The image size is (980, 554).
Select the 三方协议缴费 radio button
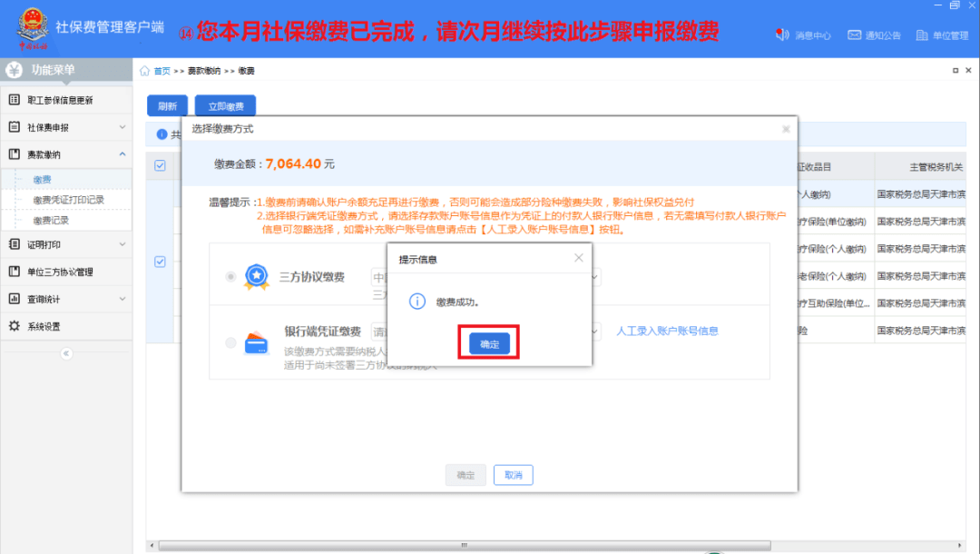point(232,275)
